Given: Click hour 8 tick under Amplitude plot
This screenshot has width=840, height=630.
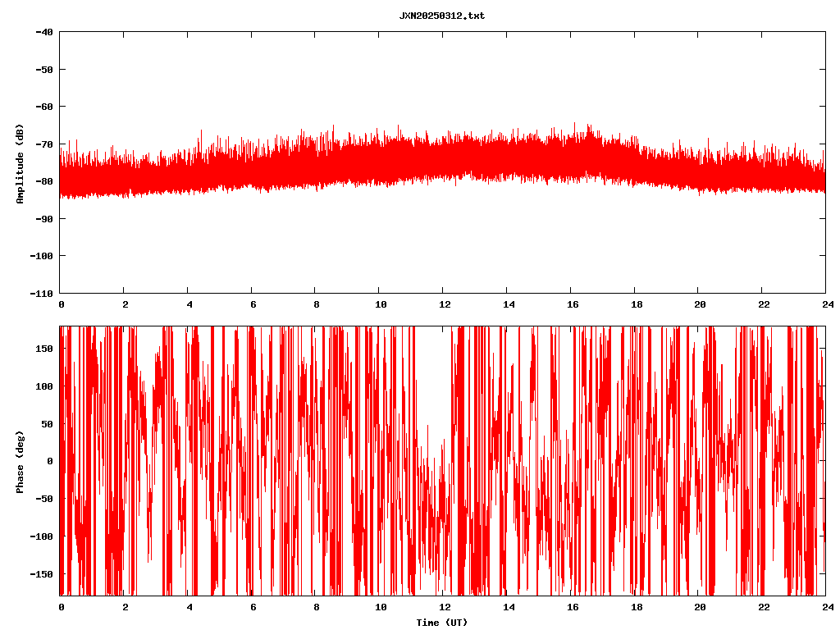Looking at the screenshot, I should (317, 305).
